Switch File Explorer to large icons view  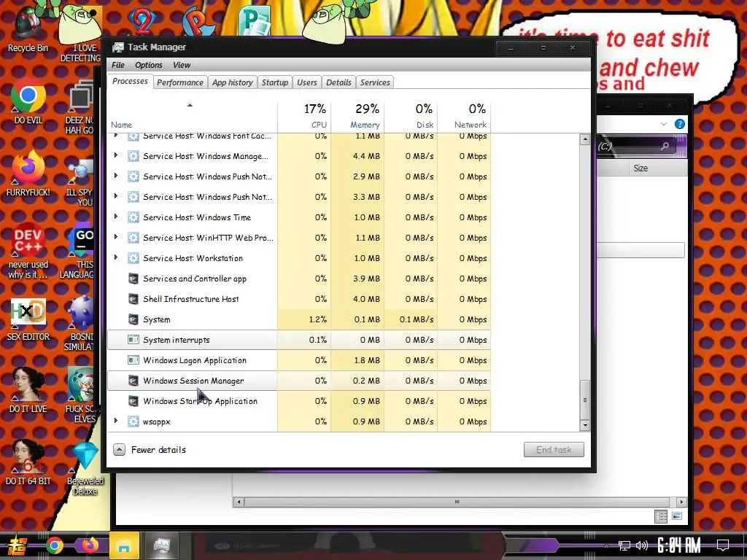coord(677,516)
